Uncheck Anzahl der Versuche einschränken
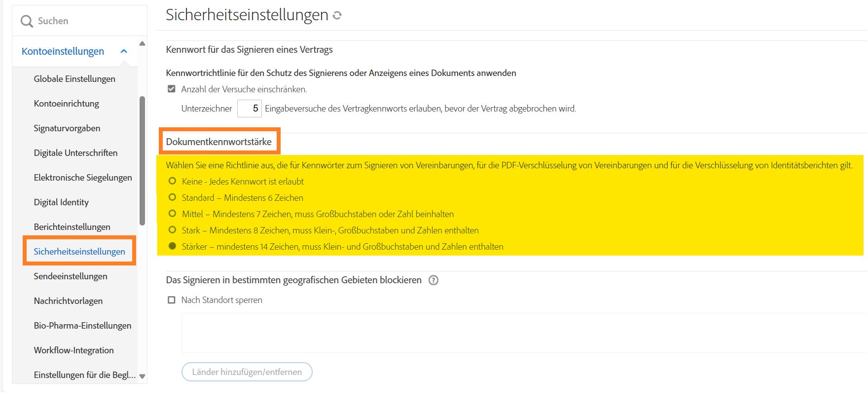 pos(172,89)
